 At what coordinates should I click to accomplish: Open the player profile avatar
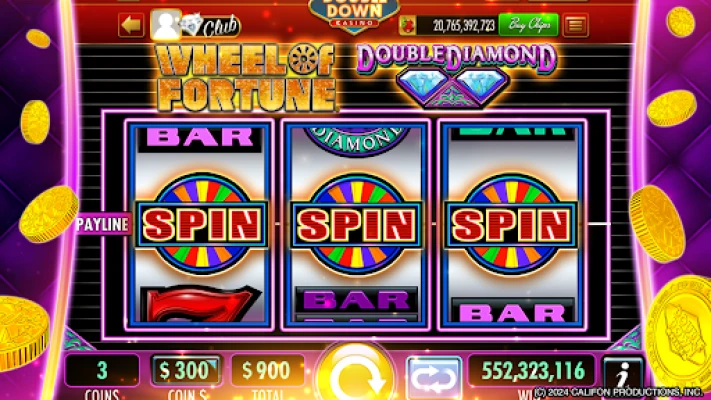pos(166,24)
